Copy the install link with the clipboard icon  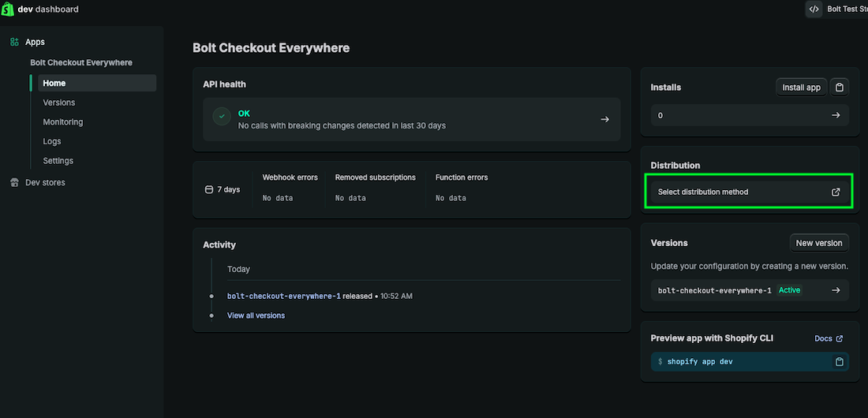click(840, 88)
